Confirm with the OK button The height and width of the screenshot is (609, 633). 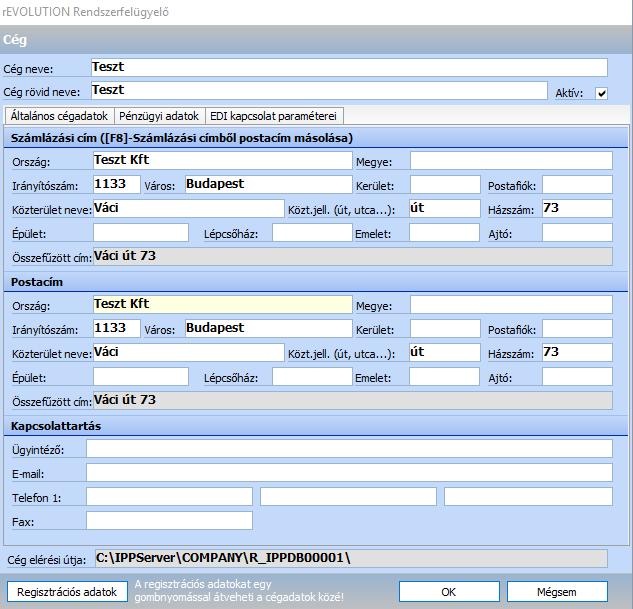coord(449,592)
